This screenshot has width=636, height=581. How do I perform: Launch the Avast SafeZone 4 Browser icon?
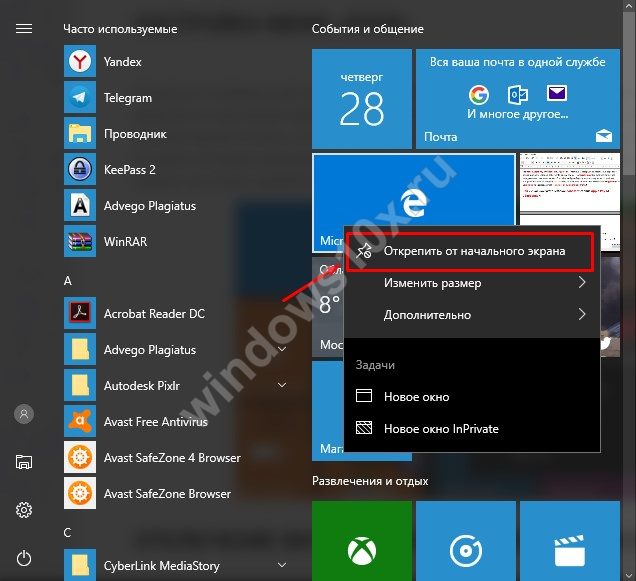point(80,457)
